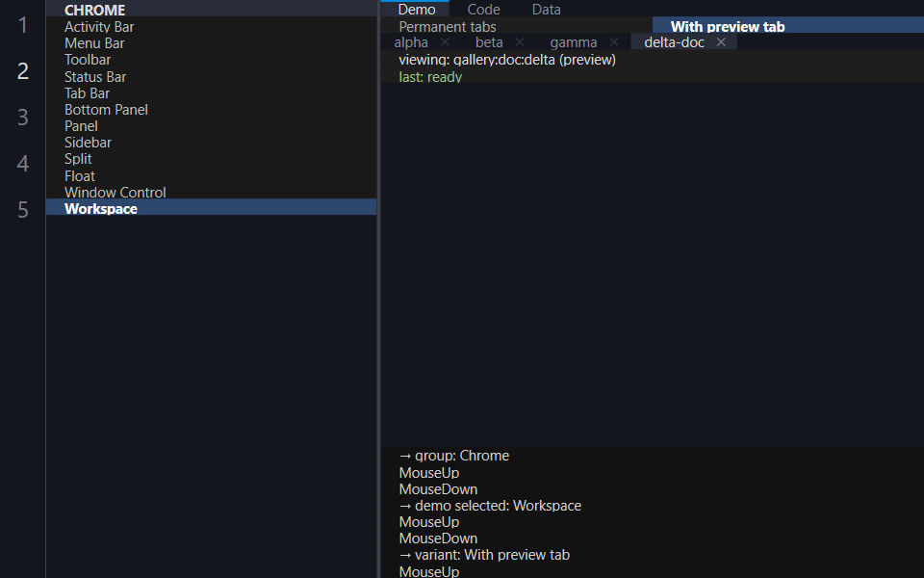
Task: Select the Workspace demo entry
Action: [x=211, y=209]
